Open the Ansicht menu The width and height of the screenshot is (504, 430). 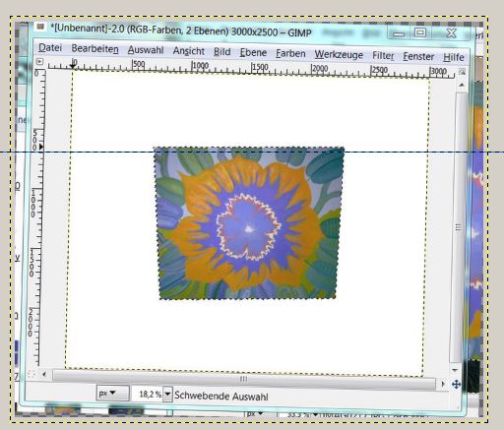coord(189,51)
